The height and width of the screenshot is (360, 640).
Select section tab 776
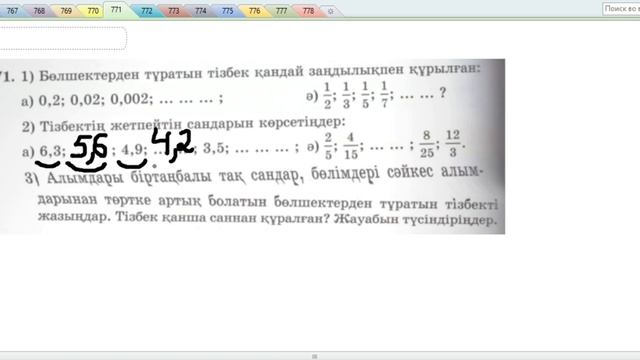[254, 11]
